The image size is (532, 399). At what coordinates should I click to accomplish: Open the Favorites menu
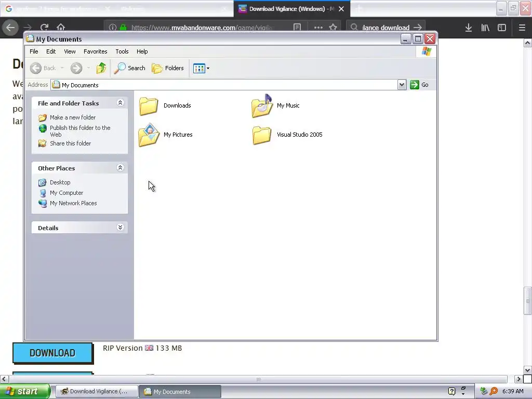click(96, 51)
